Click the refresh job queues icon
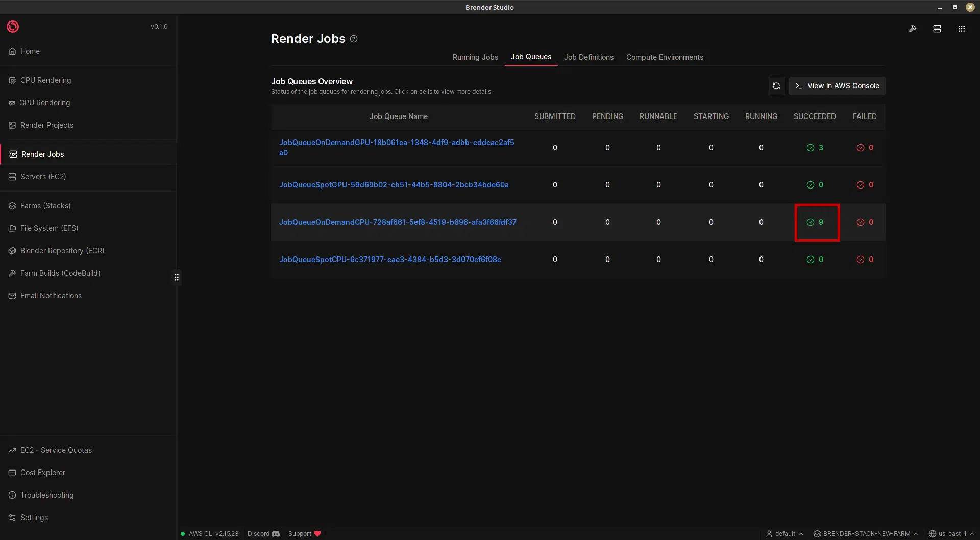The image size is (980, 540). (776, 86)
